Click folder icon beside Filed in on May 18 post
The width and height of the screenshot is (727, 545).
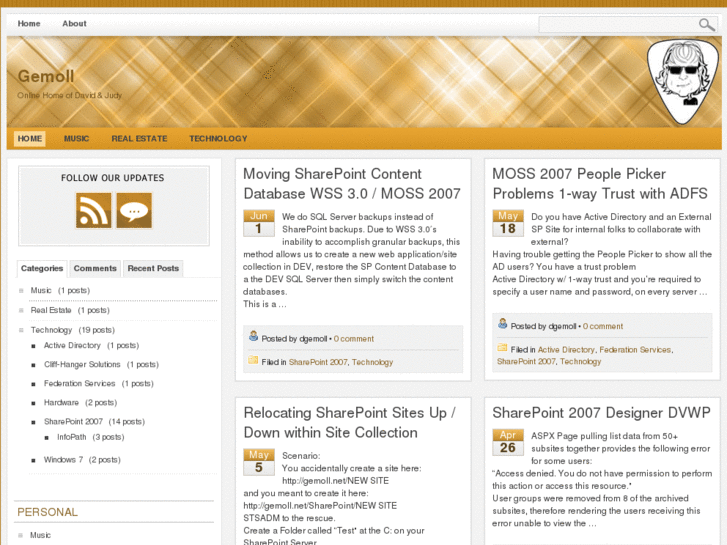502,347
